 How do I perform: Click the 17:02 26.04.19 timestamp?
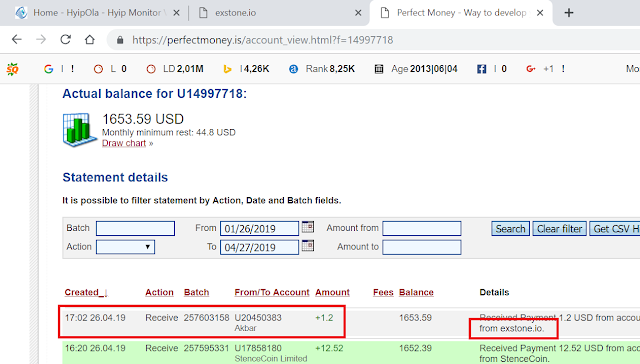[x=95, y=317]
